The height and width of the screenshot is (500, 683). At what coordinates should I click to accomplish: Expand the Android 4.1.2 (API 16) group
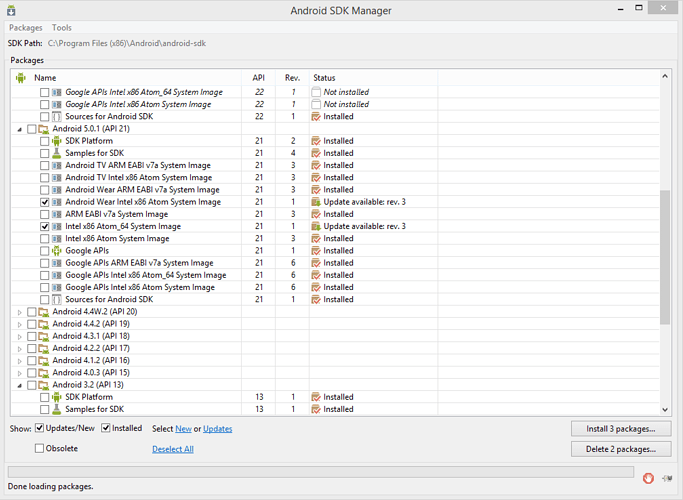click(x=20, y=361)
